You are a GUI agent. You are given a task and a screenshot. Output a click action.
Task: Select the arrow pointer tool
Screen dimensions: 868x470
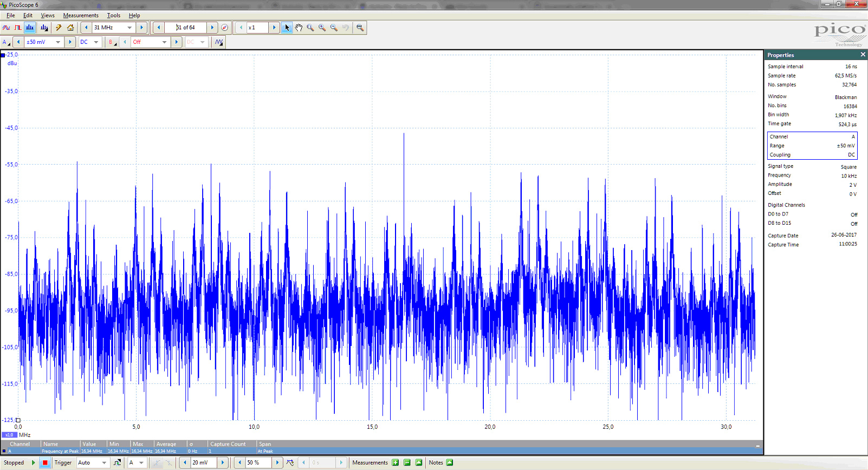[287, 28]
